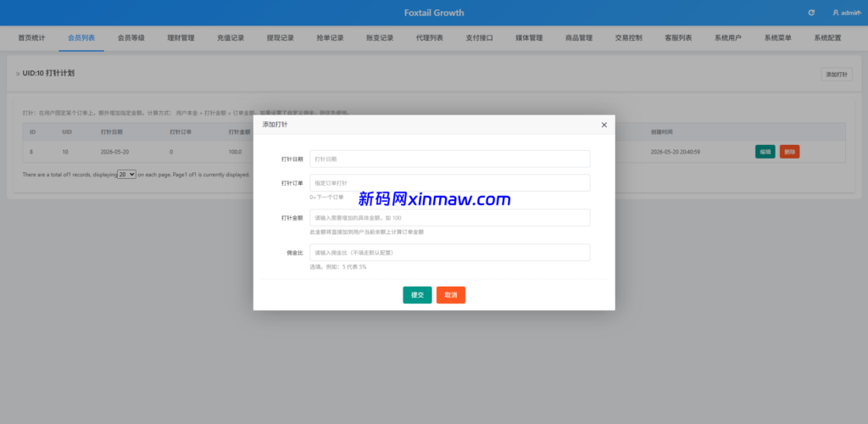Focus the 打针订单 input field
The width and height of the screenshot is (868, 424).
coord(449,182)
